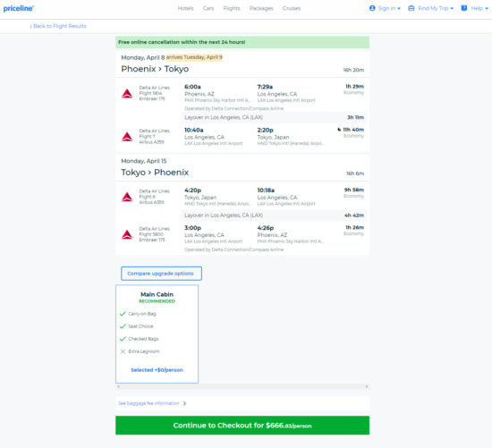Image resolution: width=492 pixels, height=448 pixels.
Task: Click the 16h 20m total duration
Action: (353, 70)
